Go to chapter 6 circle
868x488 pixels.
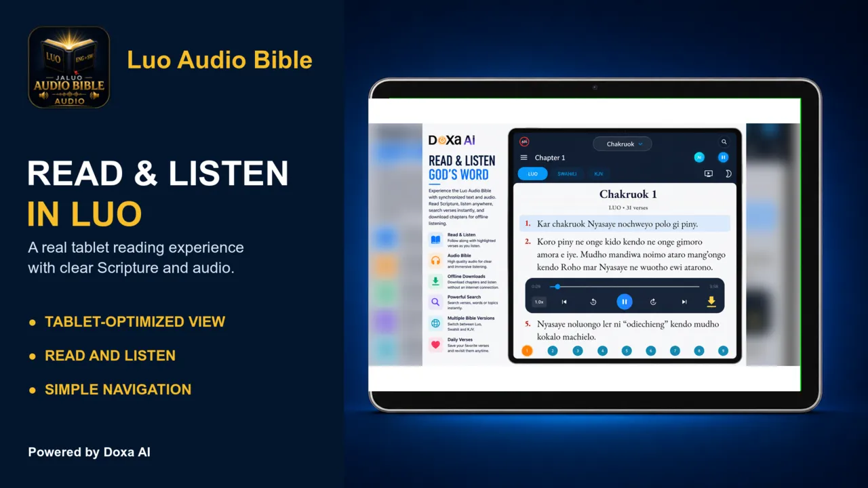point(651,350)
